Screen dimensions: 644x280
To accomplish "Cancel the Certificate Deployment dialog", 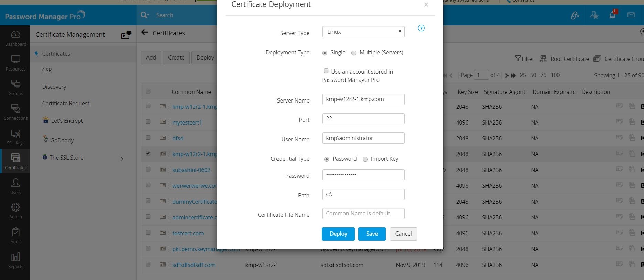I will click(x=403, y=234).
